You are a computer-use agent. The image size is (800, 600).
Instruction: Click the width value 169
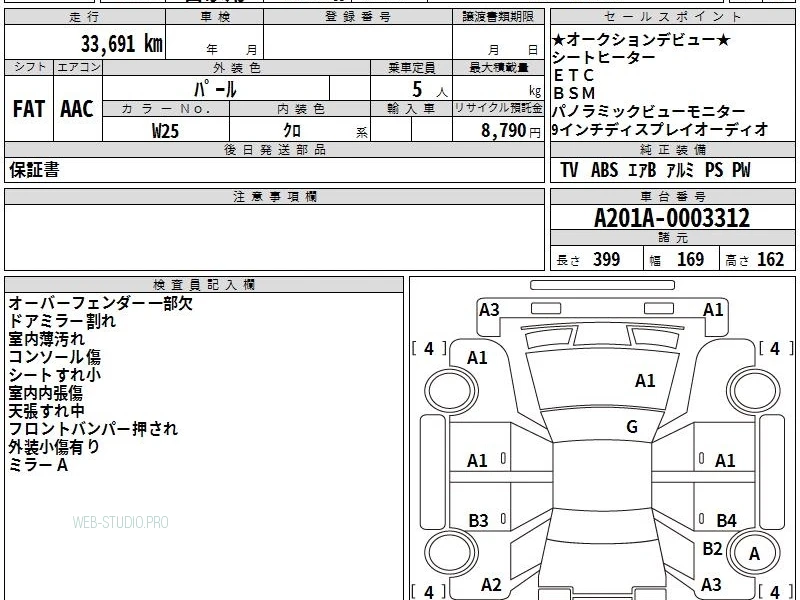(x=690, y=259)
